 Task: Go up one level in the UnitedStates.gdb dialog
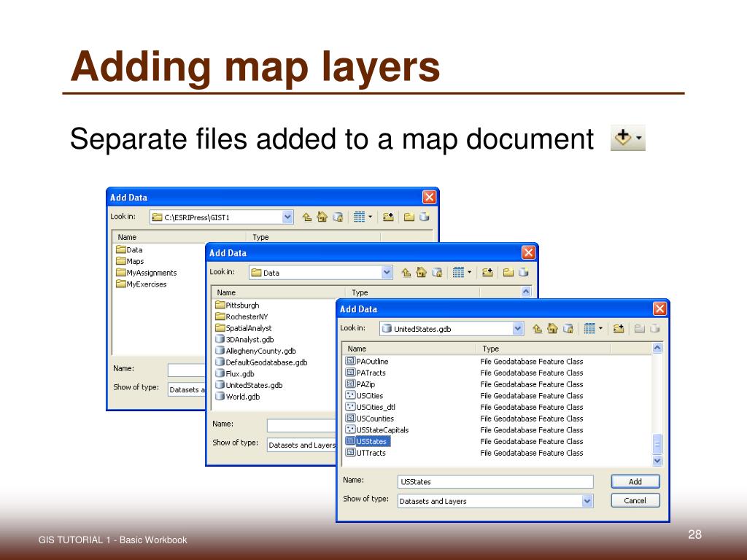click(538, 329)
